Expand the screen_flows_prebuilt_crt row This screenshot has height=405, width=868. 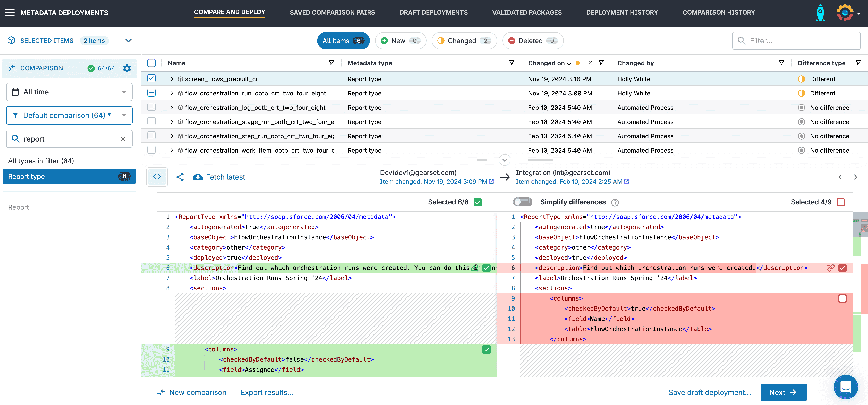[172, 79]
